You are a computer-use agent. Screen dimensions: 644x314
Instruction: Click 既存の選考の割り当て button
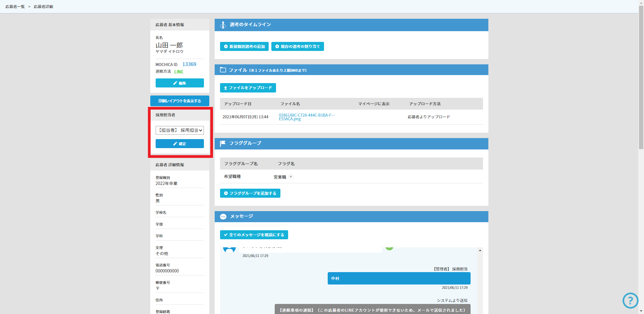click(298, 47)
